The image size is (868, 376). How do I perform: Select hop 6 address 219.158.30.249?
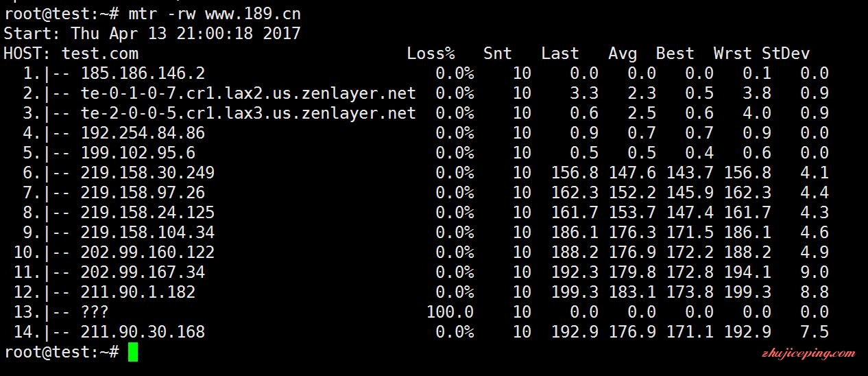[x=147, y=172]
